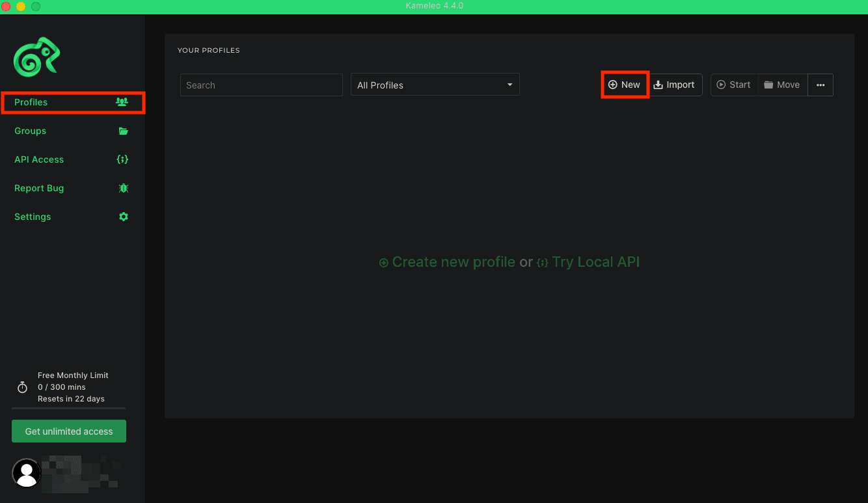Click the New profile button
This screenshot has height=503, width=868.
click(x=625, y=85)
